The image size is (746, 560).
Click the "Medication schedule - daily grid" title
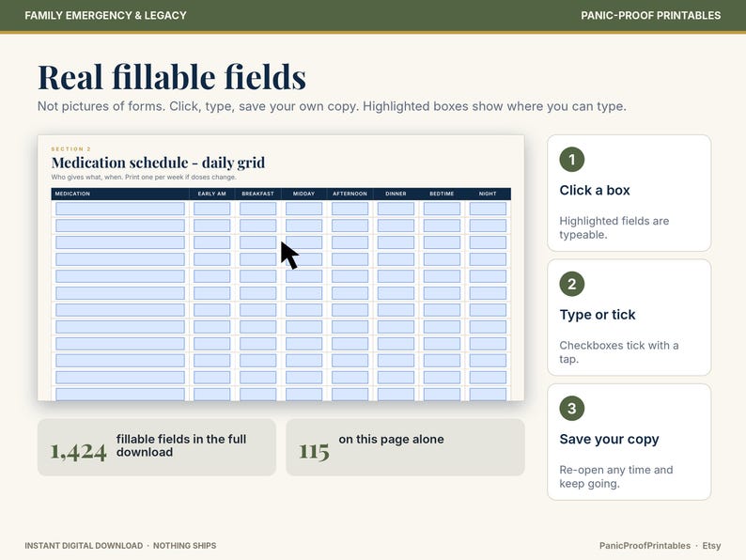[158, 163]
